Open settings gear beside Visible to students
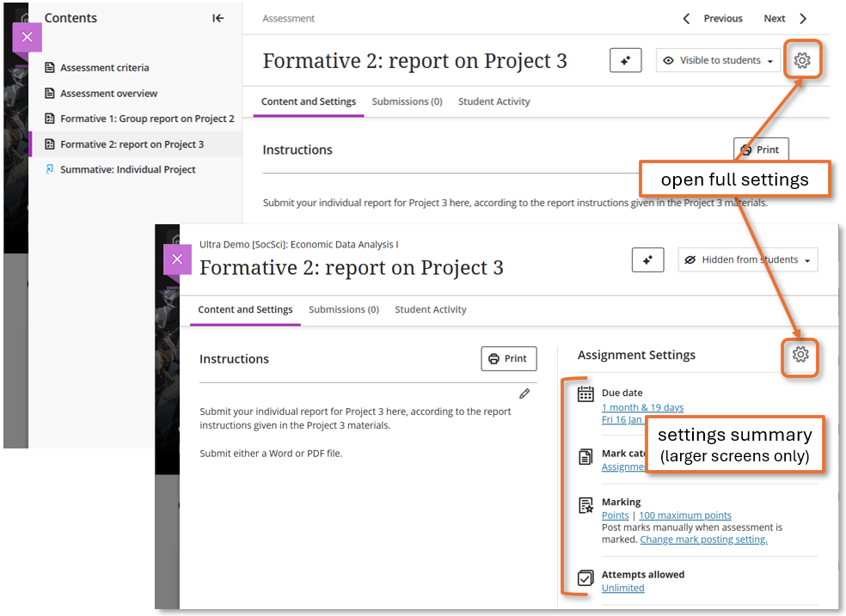This screenshot has height=616, width=846. coord(801,60)
